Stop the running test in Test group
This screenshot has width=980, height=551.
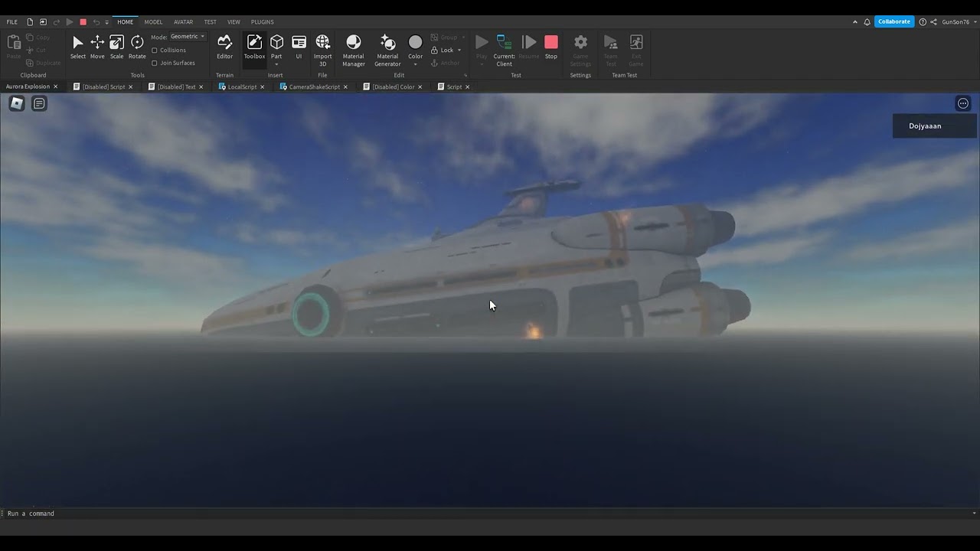(x=551, y=47)
